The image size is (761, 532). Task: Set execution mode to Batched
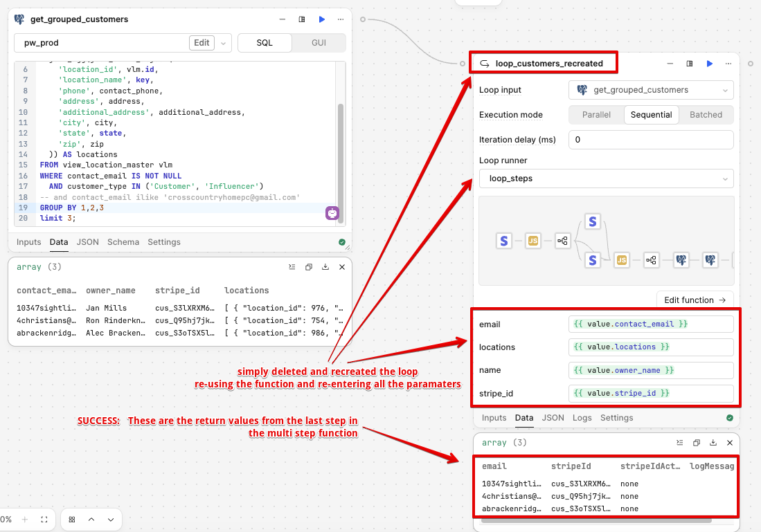click(x=706, y=115)
